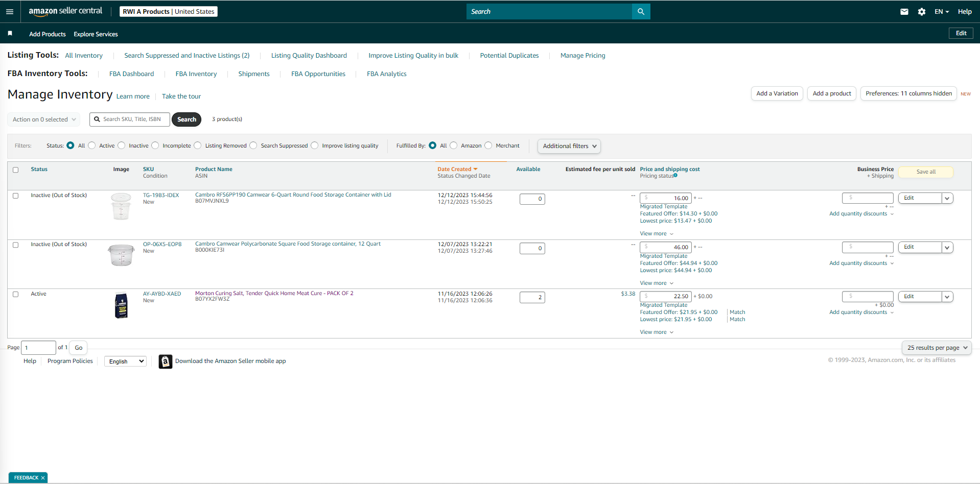The image size is (980, 484).
Task: Open the Action on 0 selected dropdown
Action: [43, 119]
